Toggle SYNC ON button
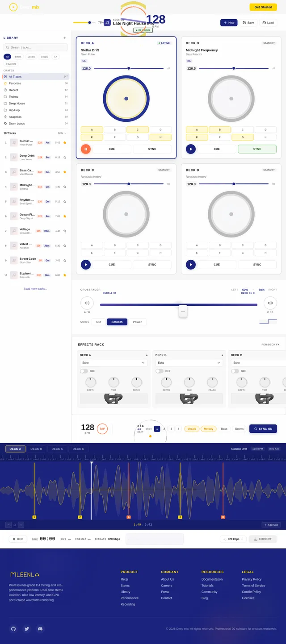 pos(263,429)
